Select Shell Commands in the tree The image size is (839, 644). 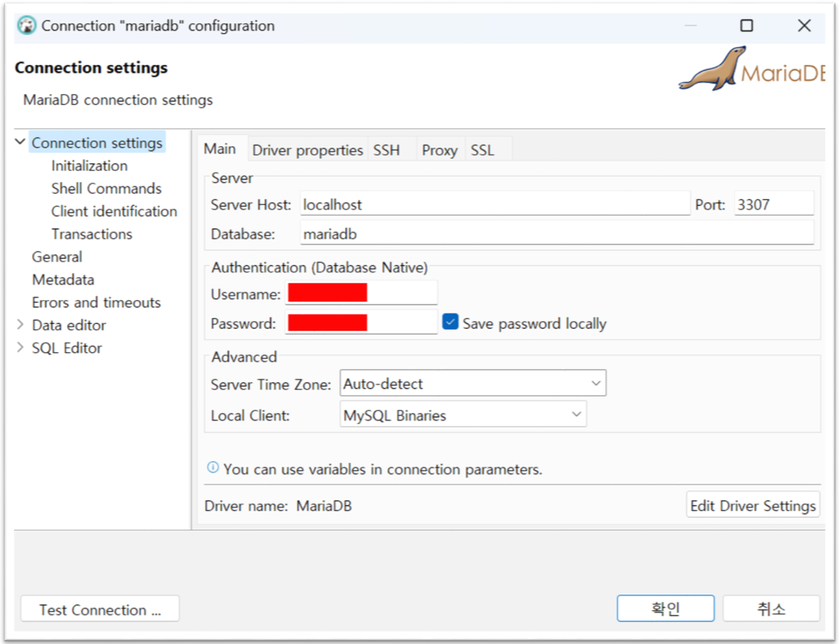click(x=106, y=188)
